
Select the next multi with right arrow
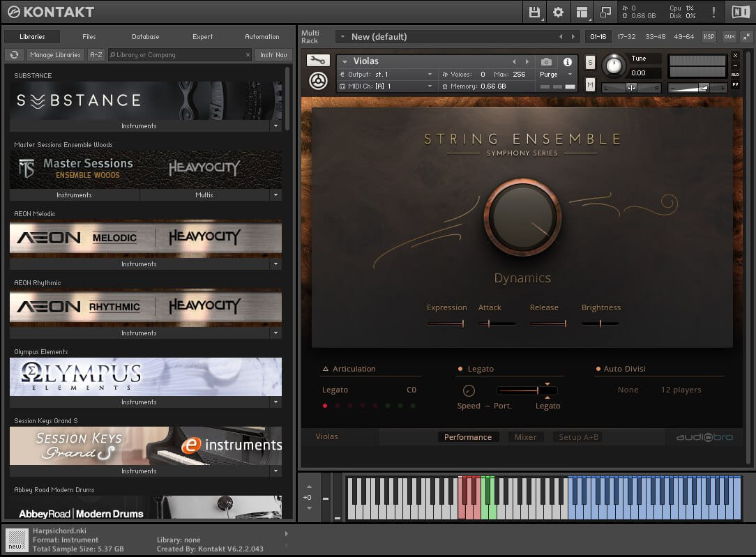tap(573, 37)
